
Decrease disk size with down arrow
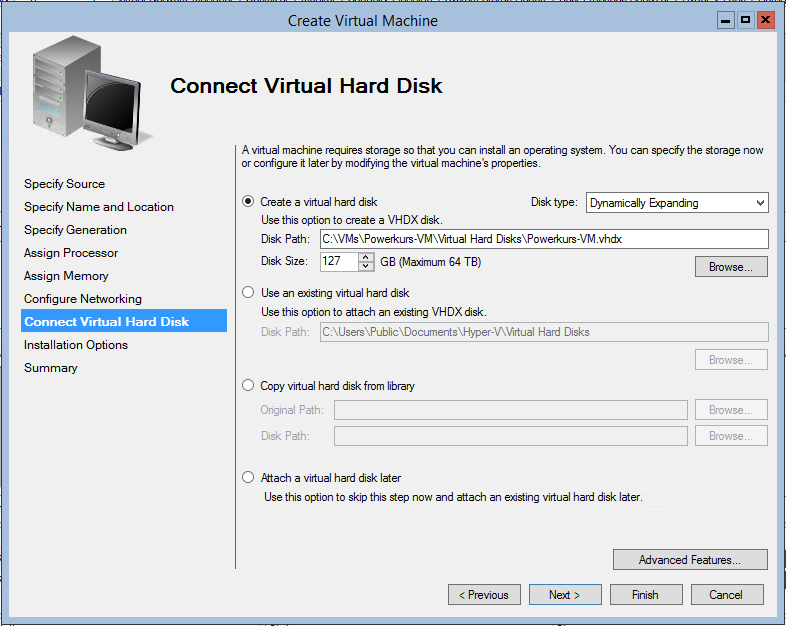tap(366, 266)
